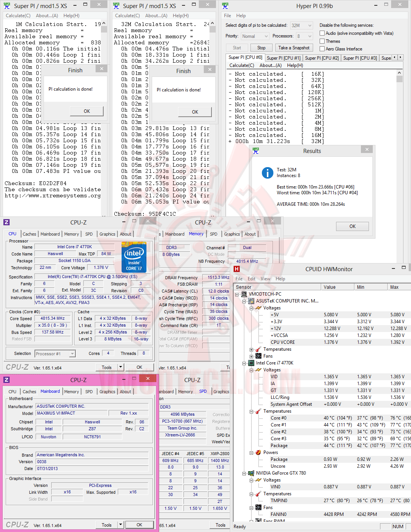Viewport: 411px width, 532px height.
Task: Click the ASUSTeK Fans icon in HWMonitor
Action: coord(258,356)
